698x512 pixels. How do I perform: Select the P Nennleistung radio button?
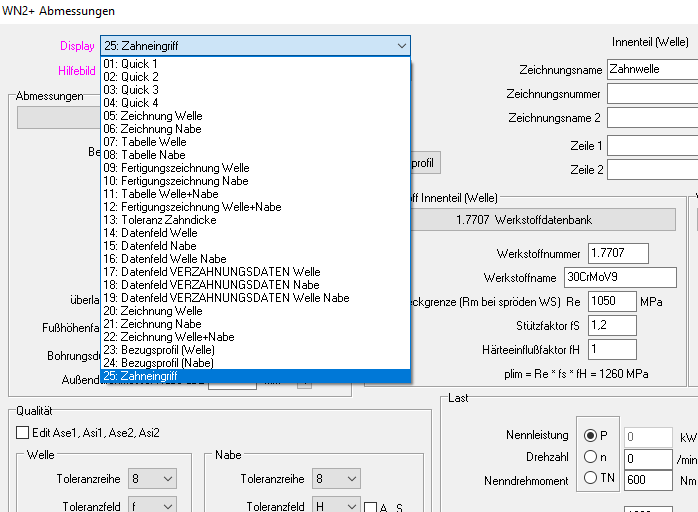point(590,436)
